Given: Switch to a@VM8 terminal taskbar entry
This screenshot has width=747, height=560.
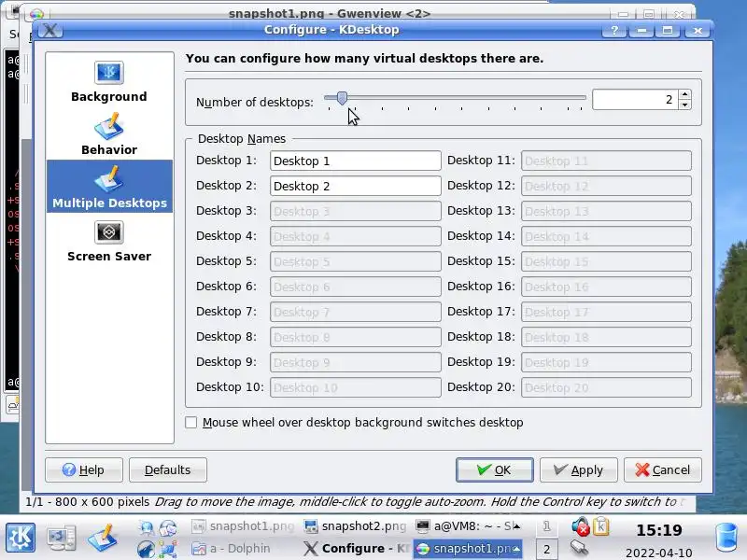Looking at the screenshot, I should (x=467, y=526).
